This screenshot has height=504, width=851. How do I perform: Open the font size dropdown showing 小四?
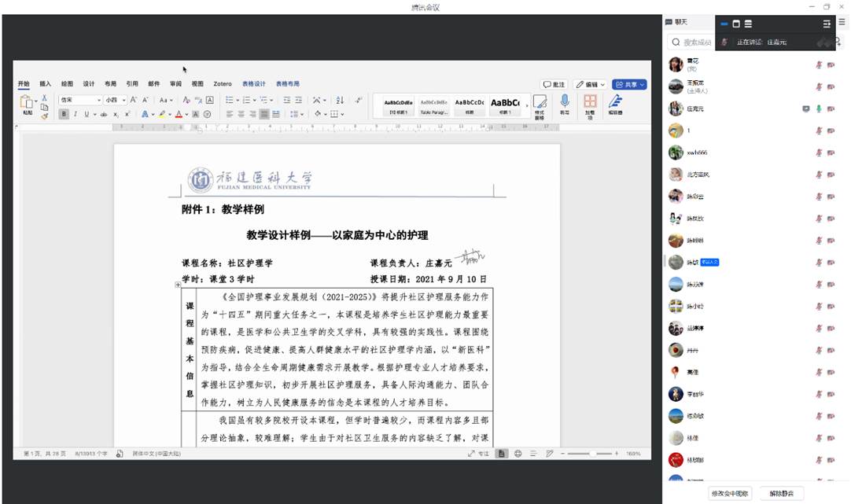(115, 100)
